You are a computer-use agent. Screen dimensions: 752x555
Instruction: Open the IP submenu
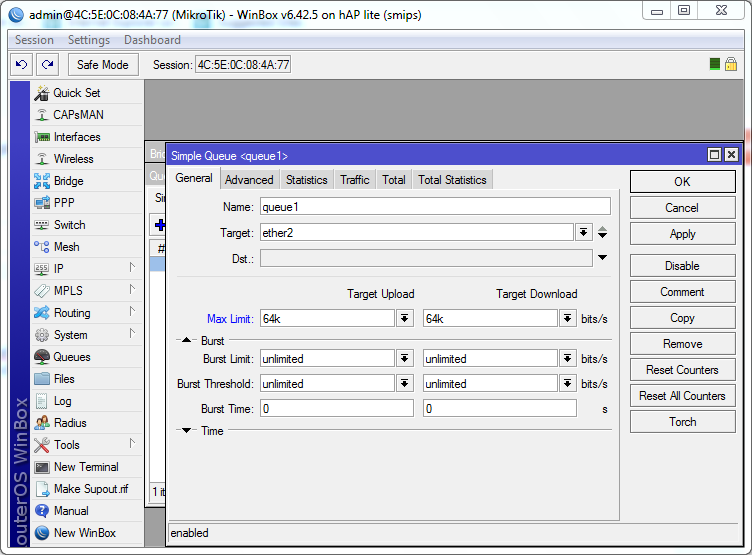tap(88, 269)
